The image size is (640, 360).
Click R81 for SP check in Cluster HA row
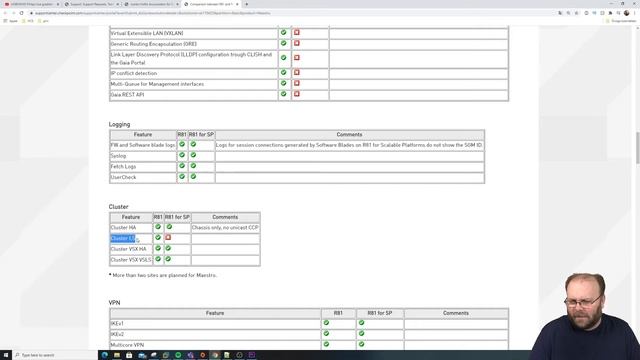click(169, 227)
